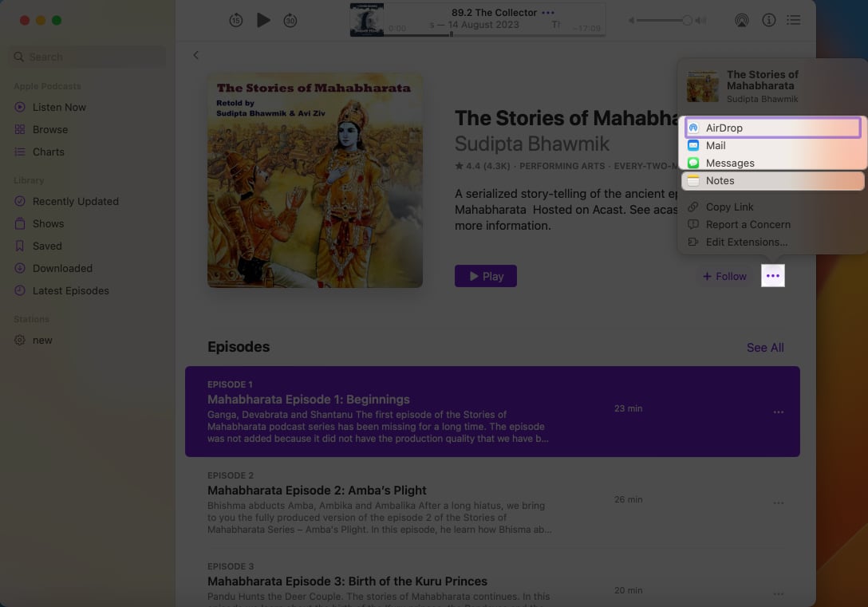Open Charts in sidebar
Image resolution: width=868 pixels, height=607 pixels.
coord(48,152)
